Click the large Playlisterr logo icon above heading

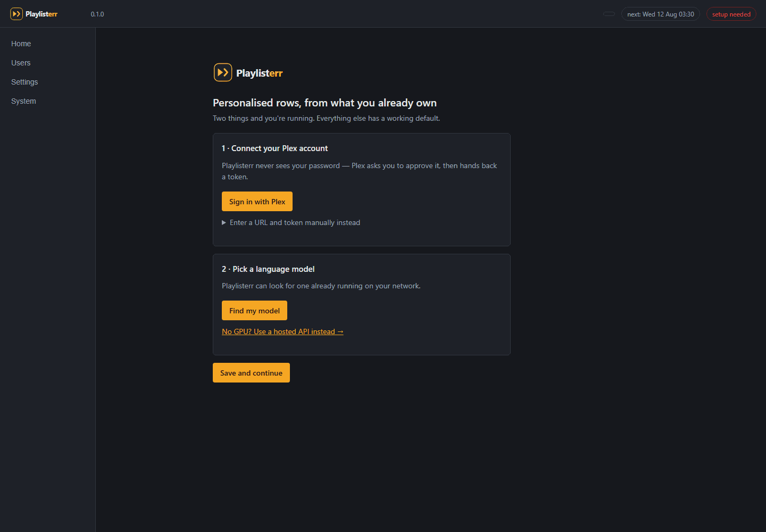[223, 72]
